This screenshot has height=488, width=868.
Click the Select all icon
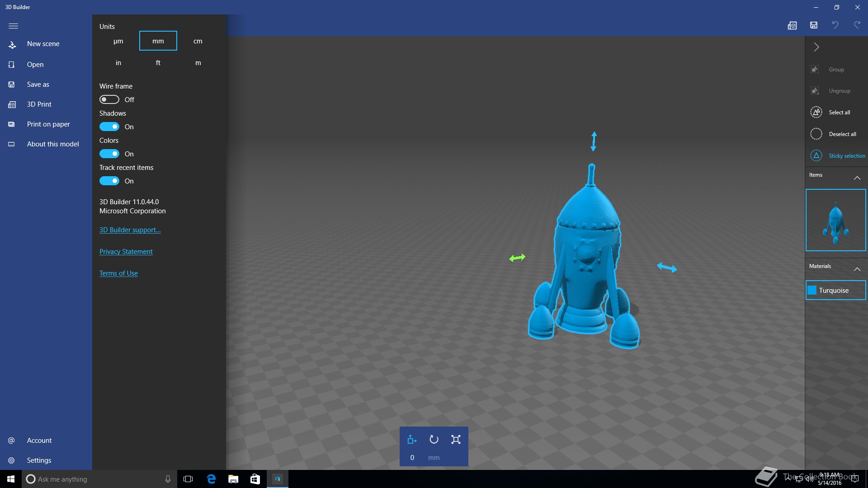click(816, 112)
